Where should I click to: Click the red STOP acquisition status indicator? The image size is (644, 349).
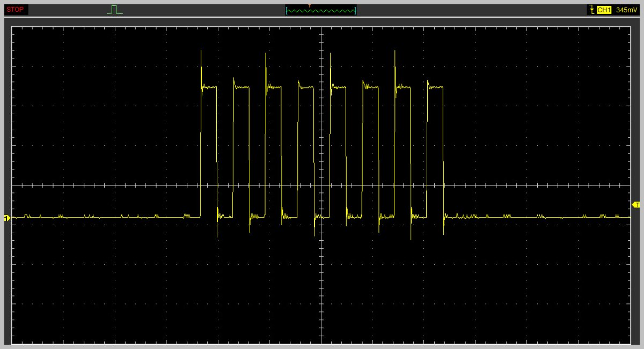click(15, 10)
